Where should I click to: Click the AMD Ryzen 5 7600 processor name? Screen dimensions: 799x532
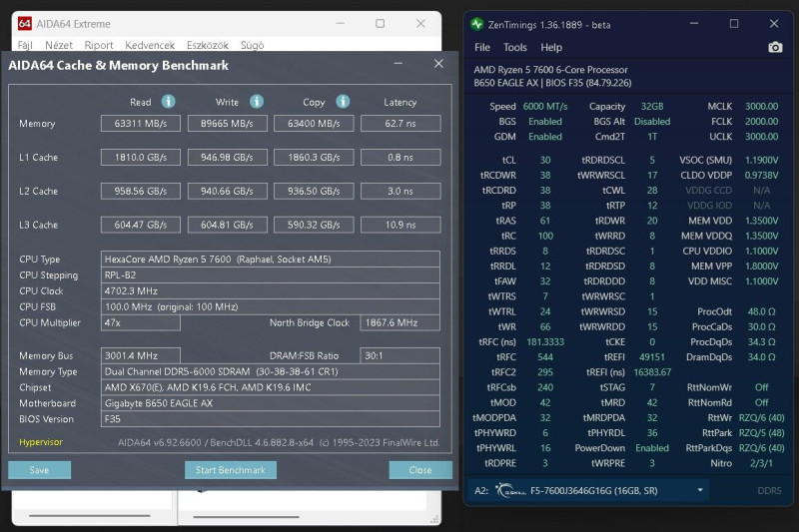[550, 70]
